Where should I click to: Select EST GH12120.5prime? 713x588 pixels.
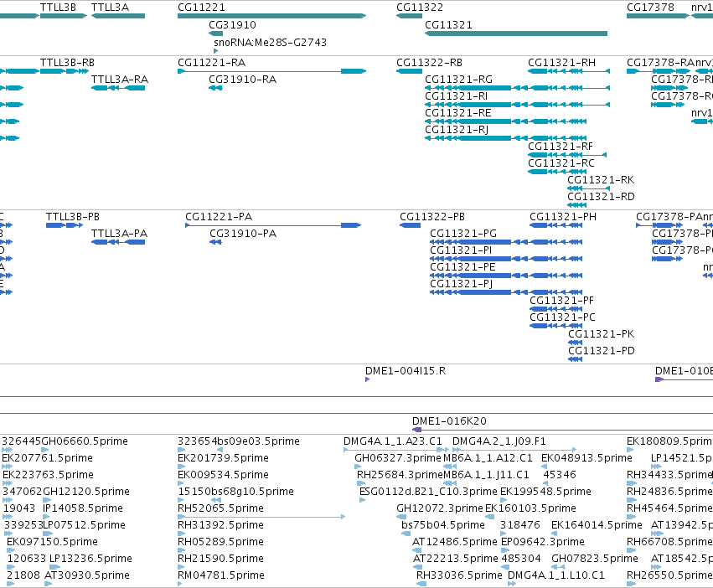[86, 492]
